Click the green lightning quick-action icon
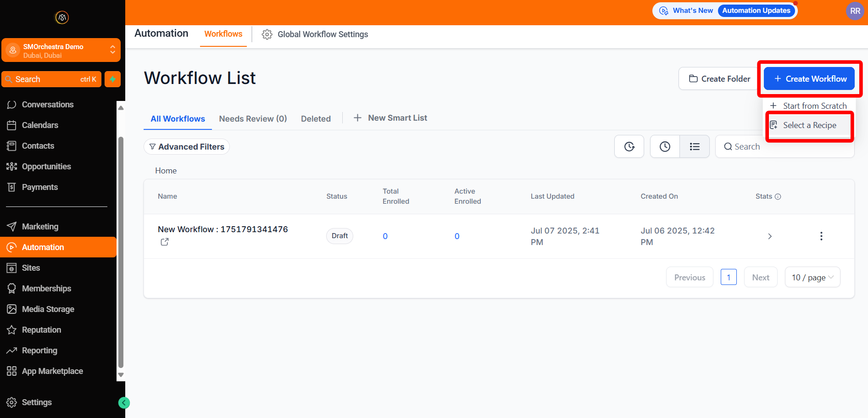The image size is (868, 418). coord(112,79)
